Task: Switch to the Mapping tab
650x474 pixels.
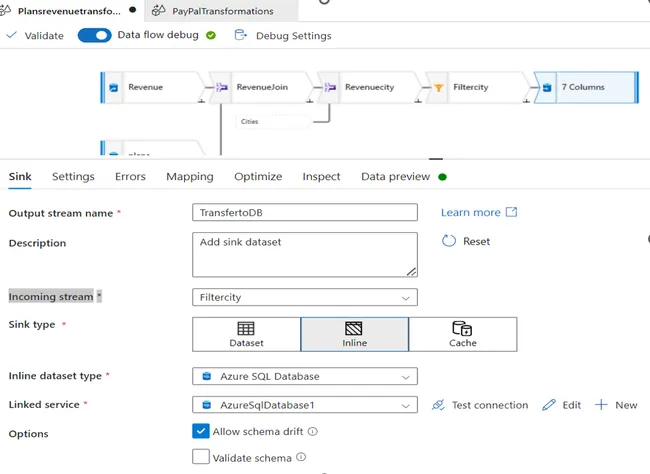Action: point(190,177)
